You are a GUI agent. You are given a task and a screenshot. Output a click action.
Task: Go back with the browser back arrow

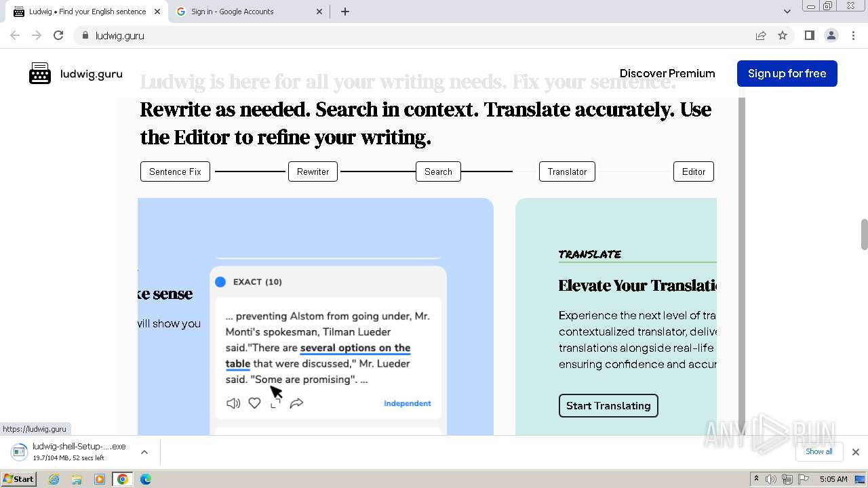coord(15,35)
